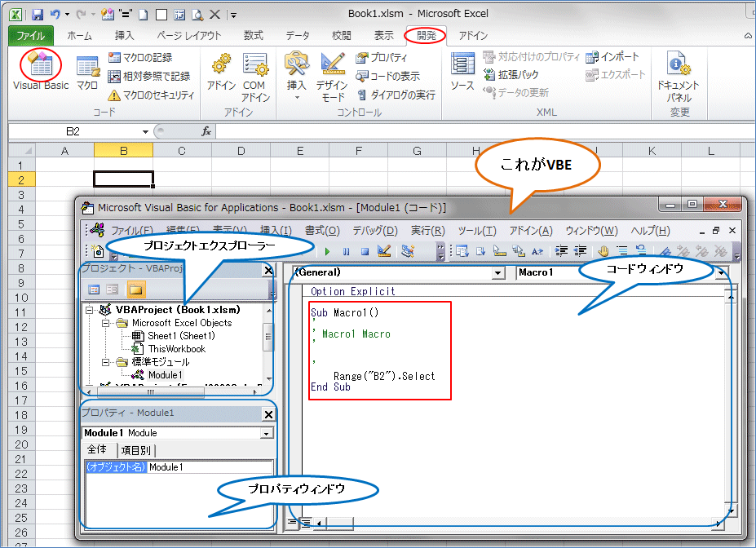Run the macro with the green play icon
756x548 pixels.
pyautogui.click(x=325, y=251)
